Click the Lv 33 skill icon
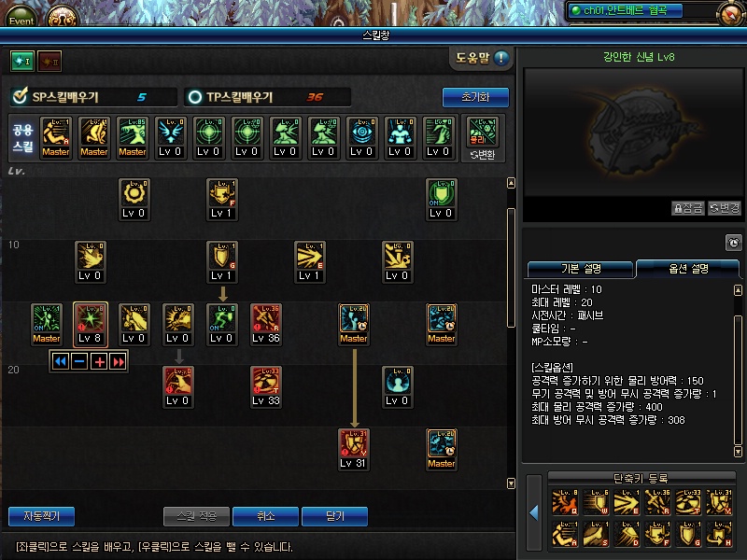This screenshot has height=560, width=747. [x=266, y=382]
